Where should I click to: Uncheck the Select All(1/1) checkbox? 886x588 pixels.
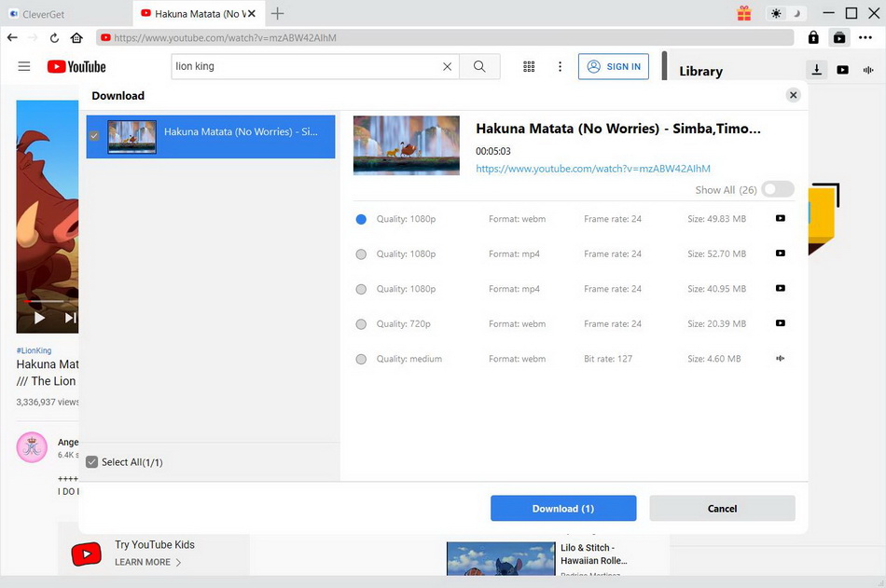(91, 462)
